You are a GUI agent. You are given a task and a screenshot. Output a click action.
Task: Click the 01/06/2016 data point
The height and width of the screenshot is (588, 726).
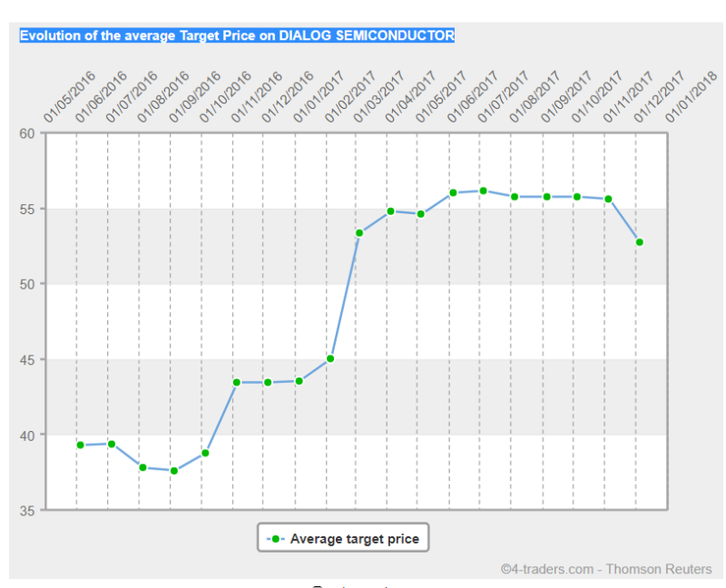112,444
